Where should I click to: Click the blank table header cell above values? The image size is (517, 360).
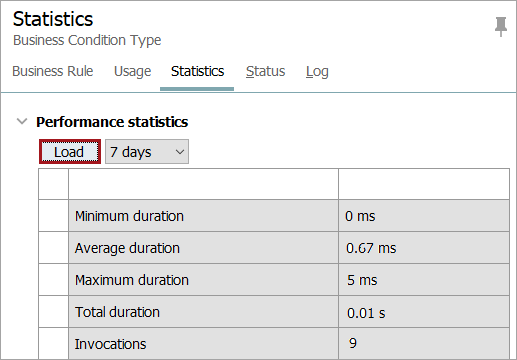424,184
